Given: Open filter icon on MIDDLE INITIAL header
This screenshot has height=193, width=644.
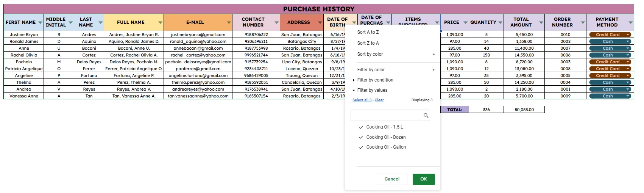Looking at the screenshot, I should pos(70,23).
